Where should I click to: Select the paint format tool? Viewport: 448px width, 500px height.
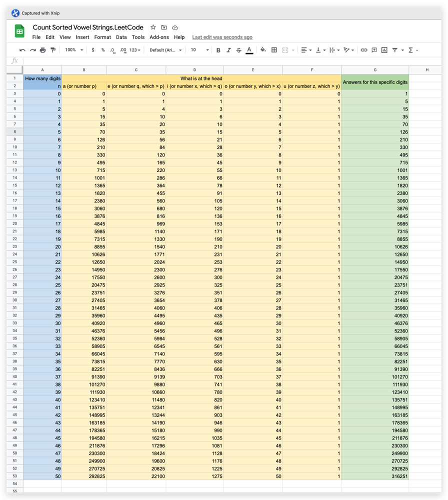[x=53, y=50]
